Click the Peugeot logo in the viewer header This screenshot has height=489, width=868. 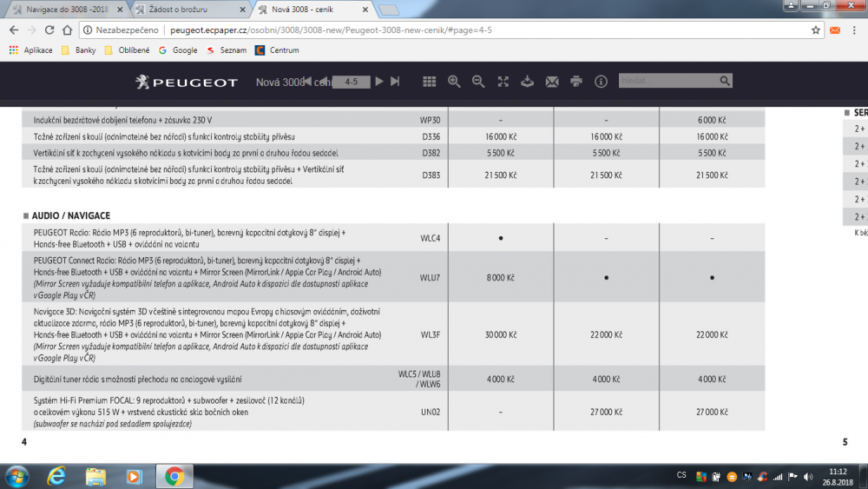tap(187, 82)
